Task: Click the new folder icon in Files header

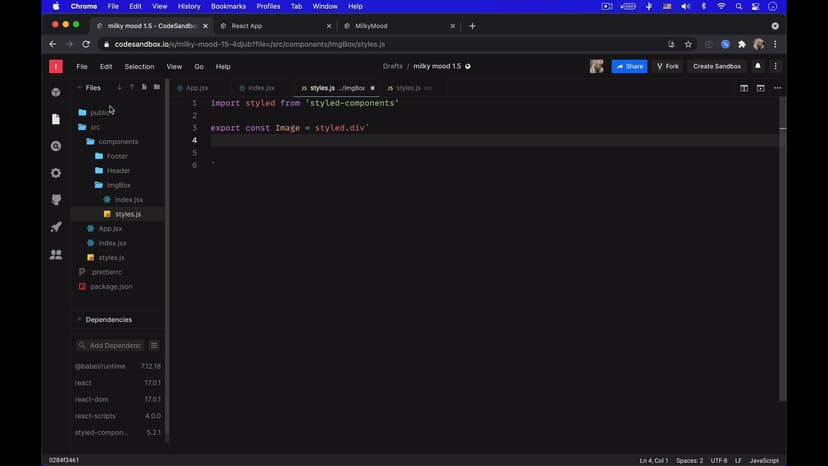Action: [x=156, y=87]
